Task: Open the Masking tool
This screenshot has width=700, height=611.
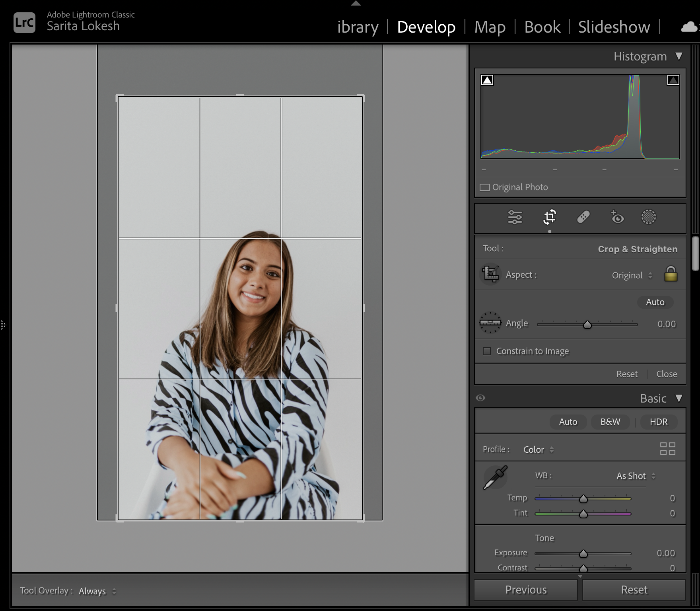Action: pyautogui.click(x=648, y=217)
